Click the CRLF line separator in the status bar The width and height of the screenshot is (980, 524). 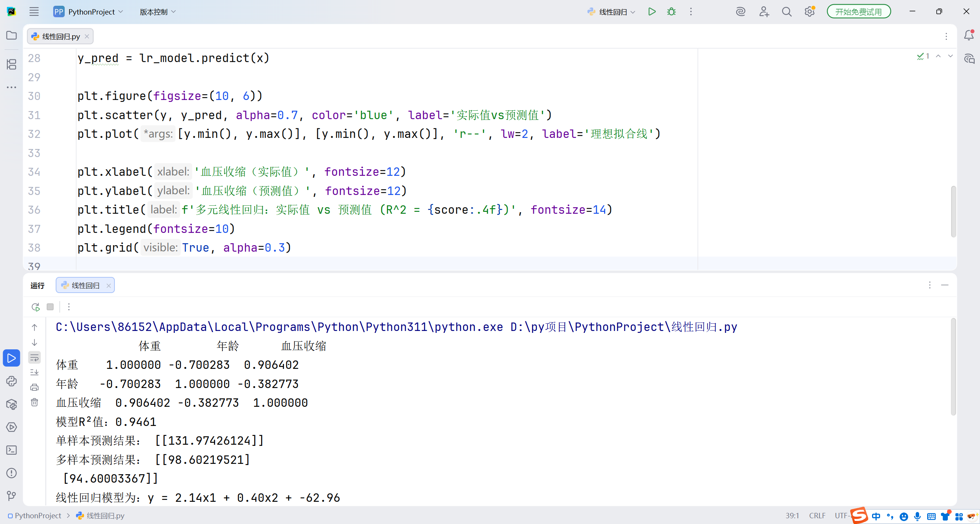tap(817, 516)
